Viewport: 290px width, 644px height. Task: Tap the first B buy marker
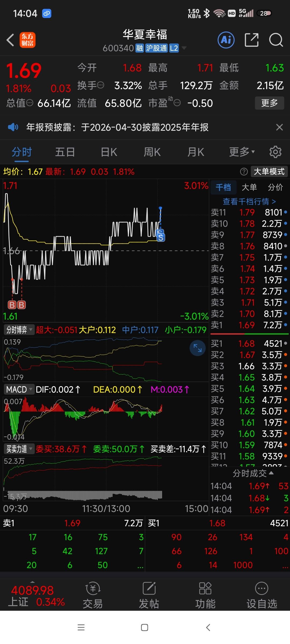(12, 305)
